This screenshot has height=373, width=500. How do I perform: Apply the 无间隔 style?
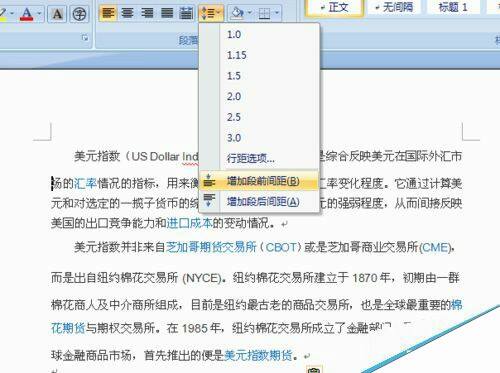click(393, 7)
